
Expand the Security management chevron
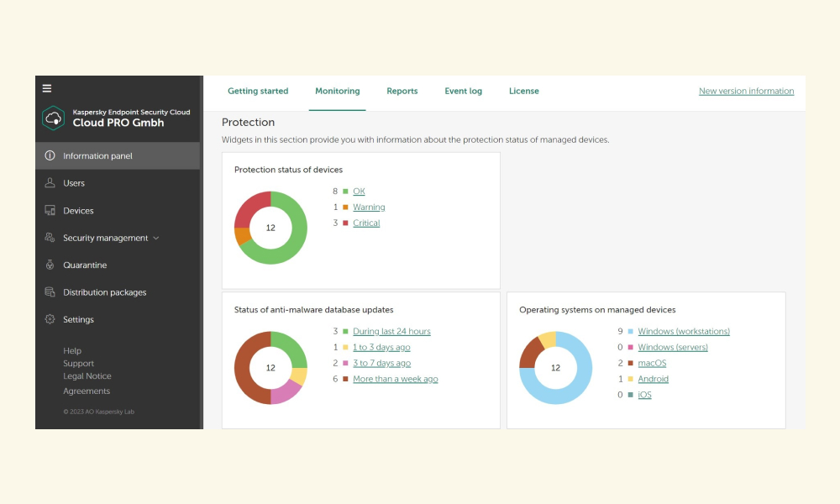pyautogui.click(x=156, y=239)
